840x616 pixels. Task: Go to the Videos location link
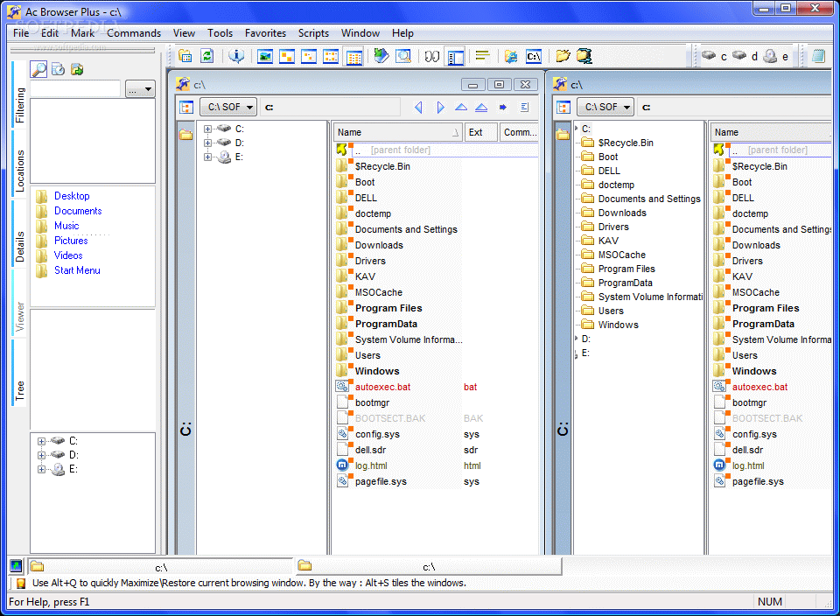[x=68, y=255]
